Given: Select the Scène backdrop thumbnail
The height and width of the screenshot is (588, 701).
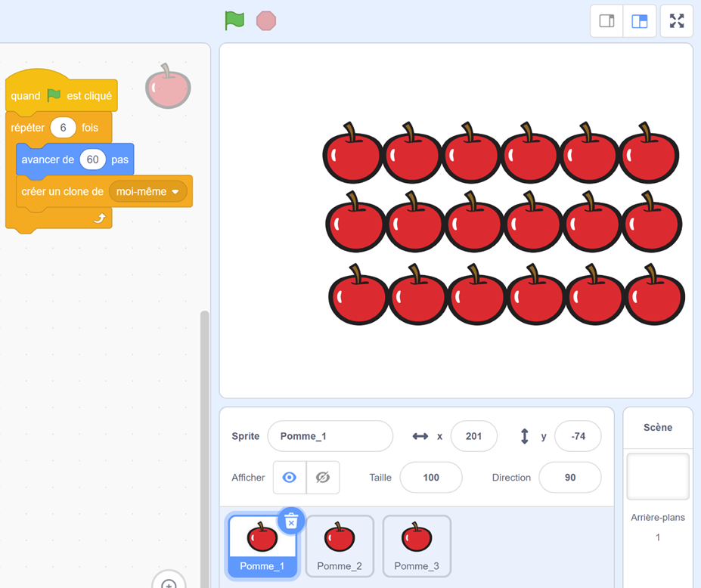Looking at the screenshot, I should tap(657, 476).
